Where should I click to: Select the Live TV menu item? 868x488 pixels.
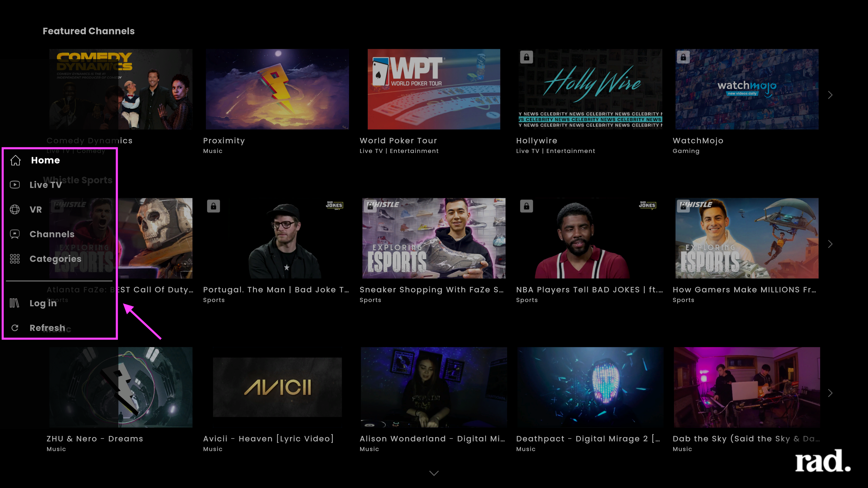click(45, 185)
